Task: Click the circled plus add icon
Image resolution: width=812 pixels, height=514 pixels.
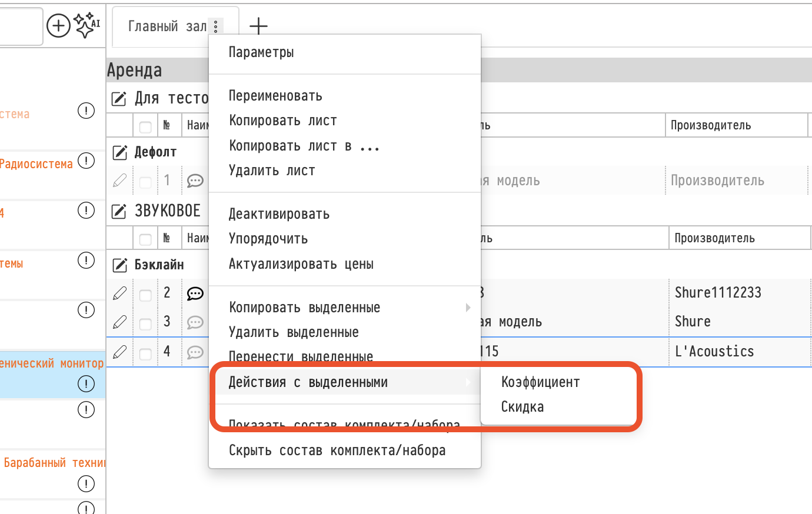Action: click(x=58, y=26)
